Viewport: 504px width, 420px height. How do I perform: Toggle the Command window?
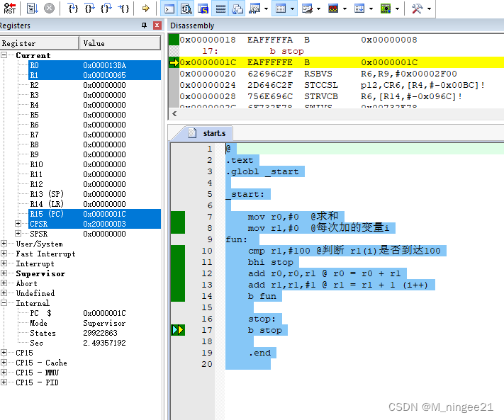(169, 8)
